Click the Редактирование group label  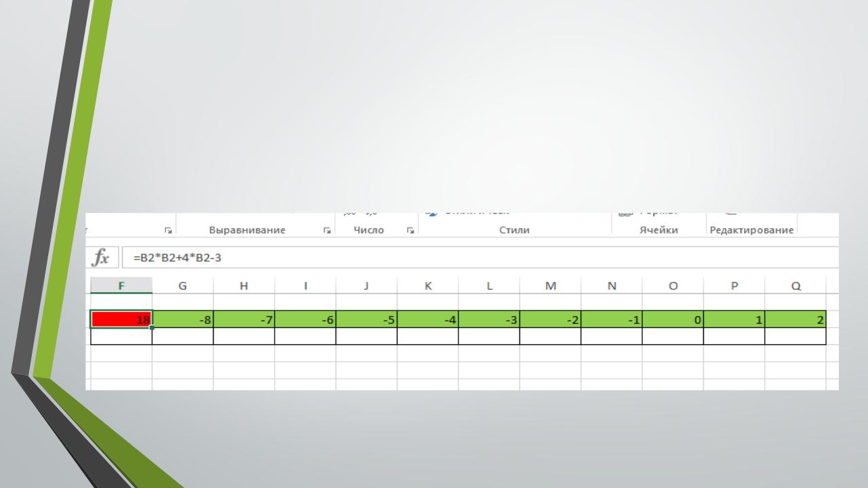pos(751,230)
